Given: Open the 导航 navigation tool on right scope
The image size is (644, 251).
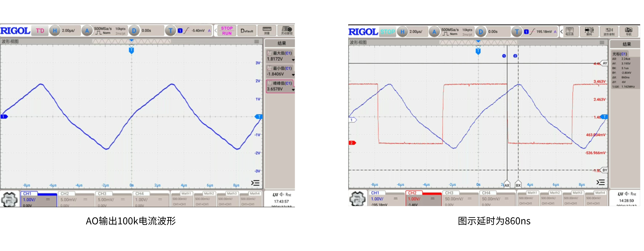Looking at the screenshot, I should (628, 32).
